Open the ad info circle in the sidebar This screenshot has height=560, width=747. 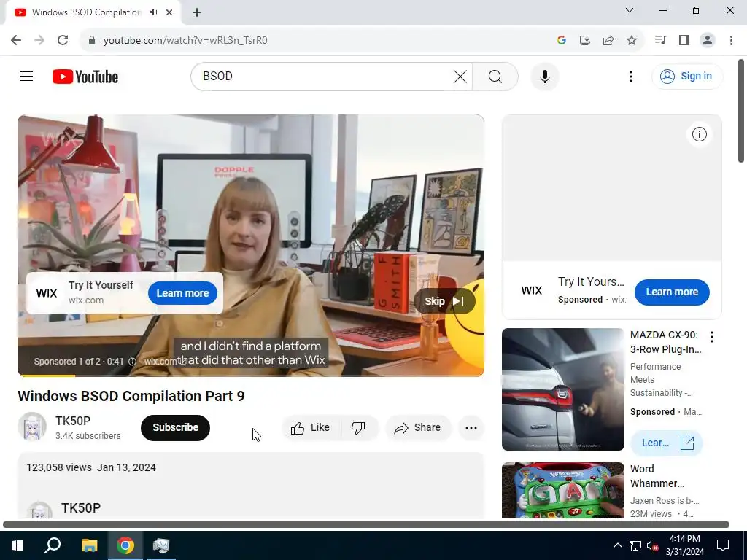699,134
